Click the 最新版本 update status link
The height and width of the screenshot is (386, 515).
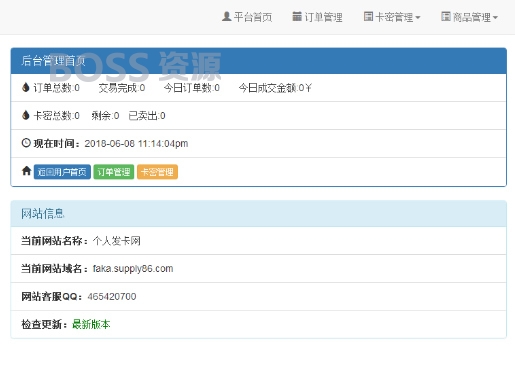click(x=91, y=324)
